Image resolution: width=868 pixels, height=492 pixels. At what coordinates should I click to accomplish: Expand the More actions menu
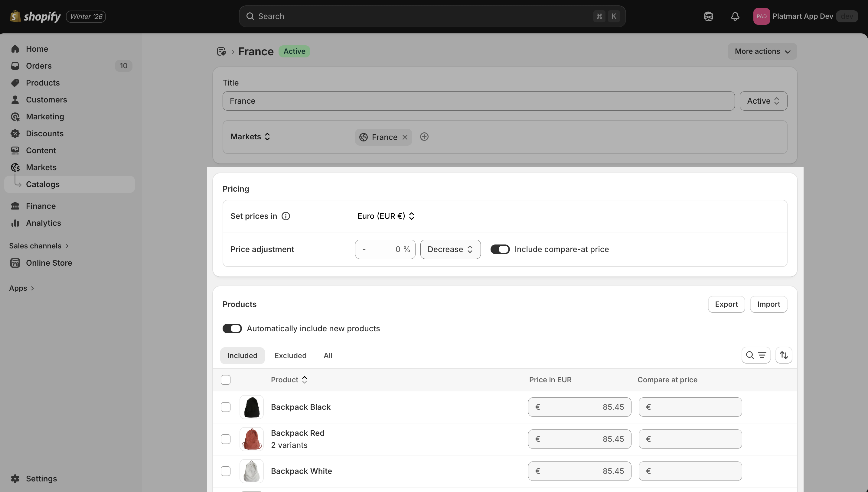pyautogui.click(x=762, y=51)
